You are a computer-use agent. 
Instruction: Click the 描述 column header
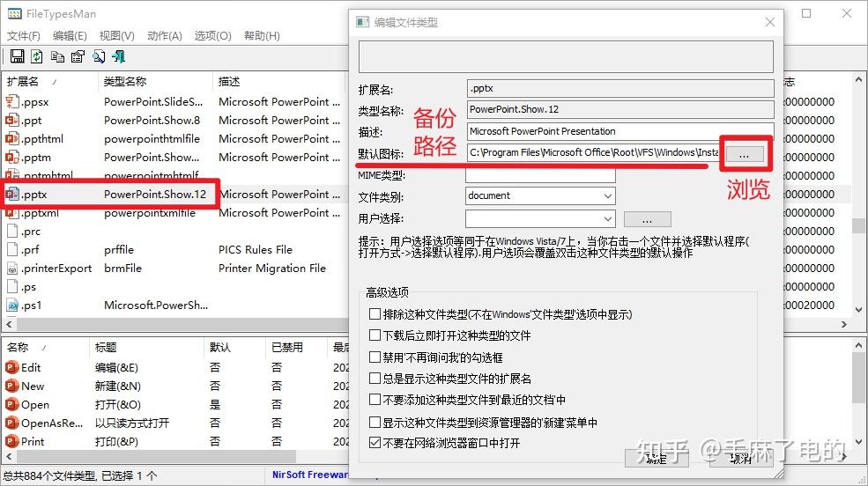coord(280,81)
